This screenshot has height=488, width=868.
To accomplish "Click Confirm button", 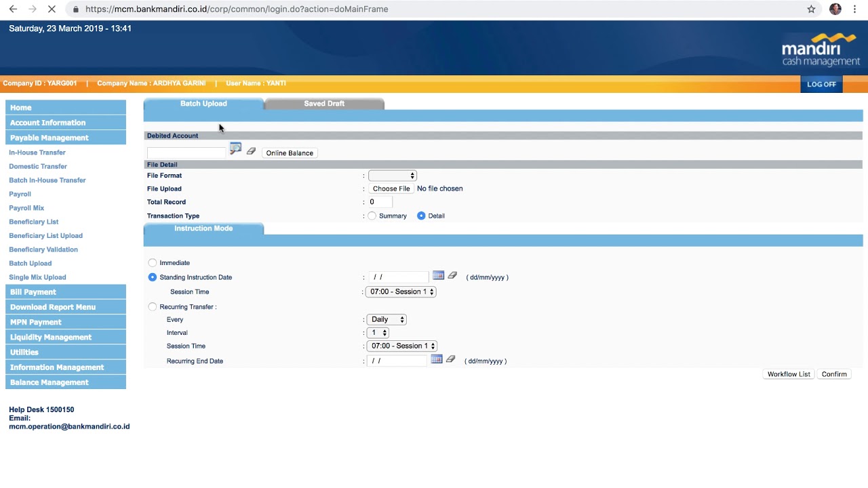I will [x=834, y=374].
